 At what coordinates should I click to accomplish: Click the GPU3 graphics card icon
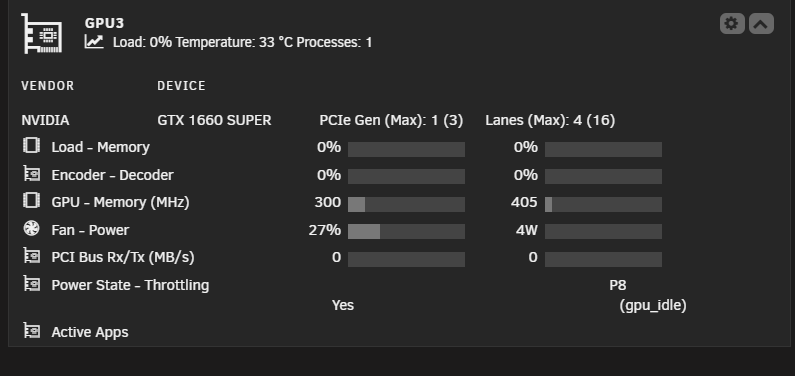[42, 33]
